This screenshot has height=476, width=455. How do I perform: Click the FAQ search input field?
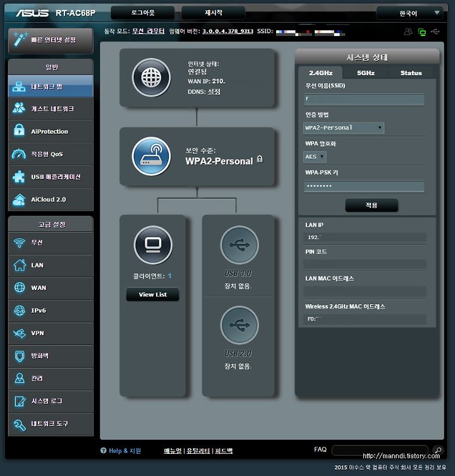380,450
